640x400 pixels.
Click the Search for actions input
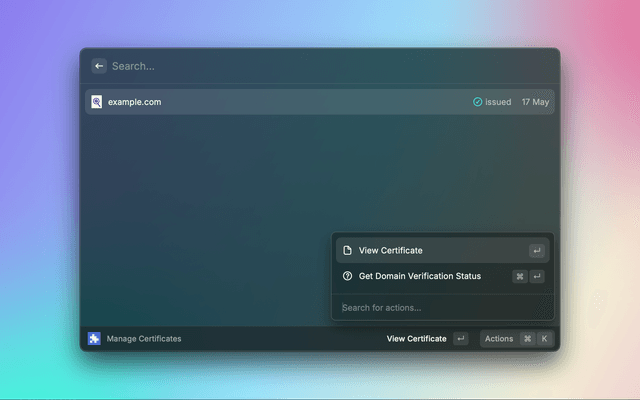440,307
